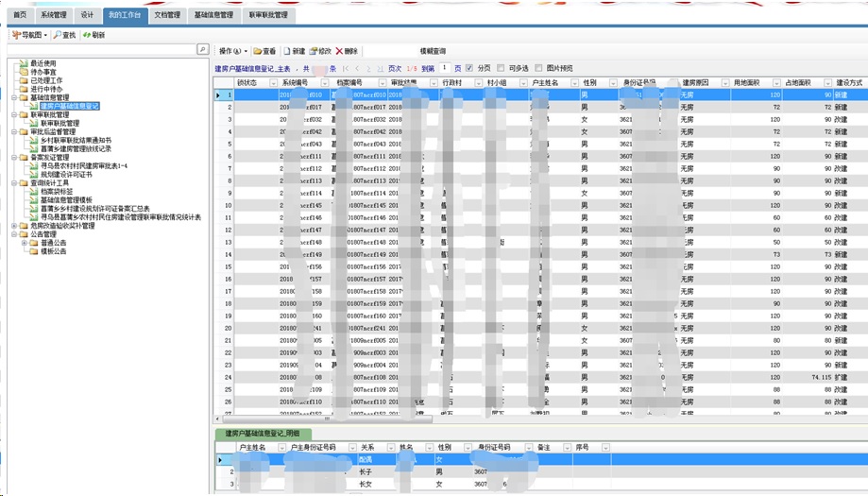Open the 操作(A) dropdown menu
This screenshot has width=868, height=496.
click(x=232, y=51)
